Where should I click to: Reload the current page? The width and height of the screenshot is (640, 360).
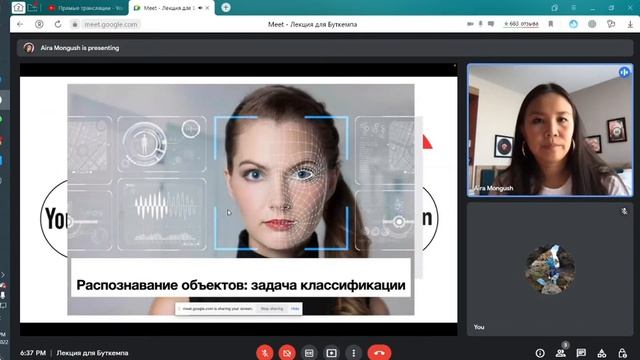58,24
